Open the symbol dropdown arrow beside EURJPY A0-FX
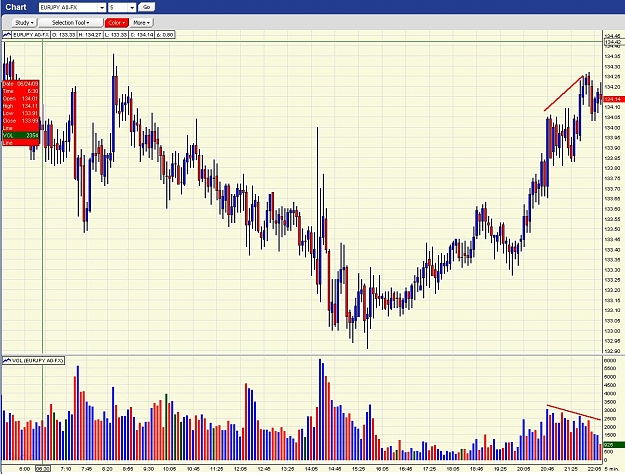 point(102,7)
